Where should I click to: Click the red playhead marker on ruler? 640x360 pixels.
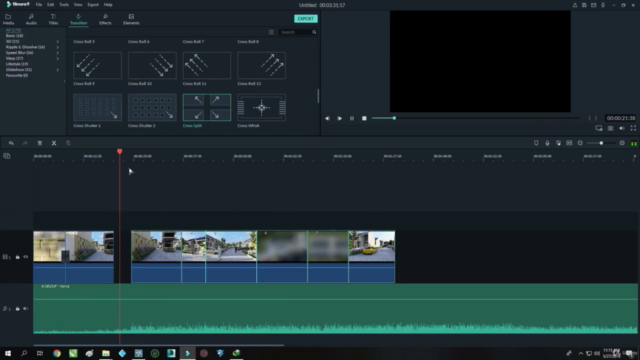point(120,151)
